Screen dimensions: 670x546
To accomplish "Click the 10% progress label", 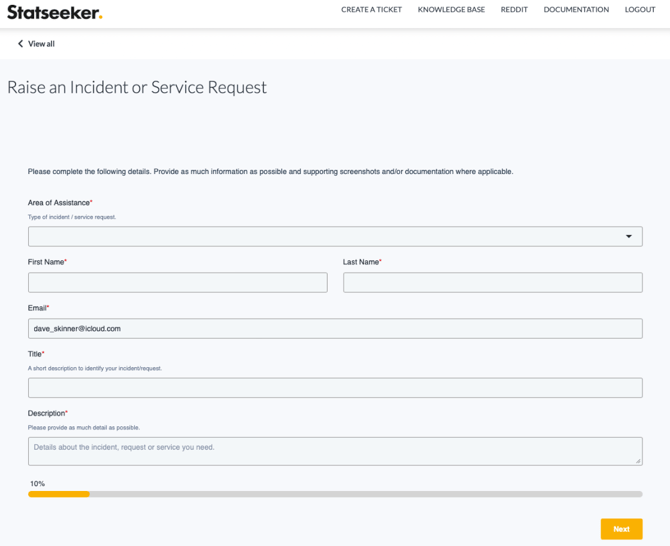I will tap(37, 484).
